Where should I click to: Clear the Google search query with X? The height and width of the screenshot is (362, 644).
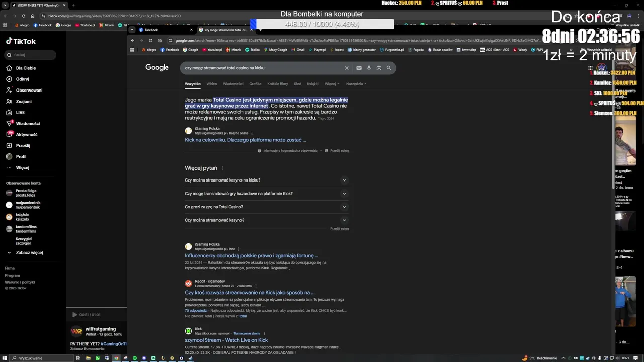coord(346,68)
